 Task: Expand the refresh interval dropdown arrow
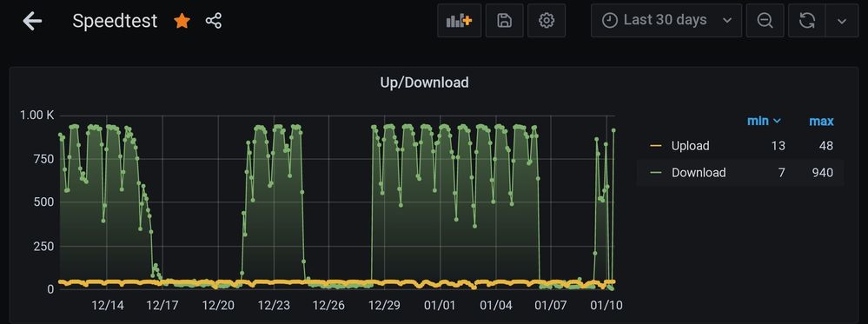842,21
